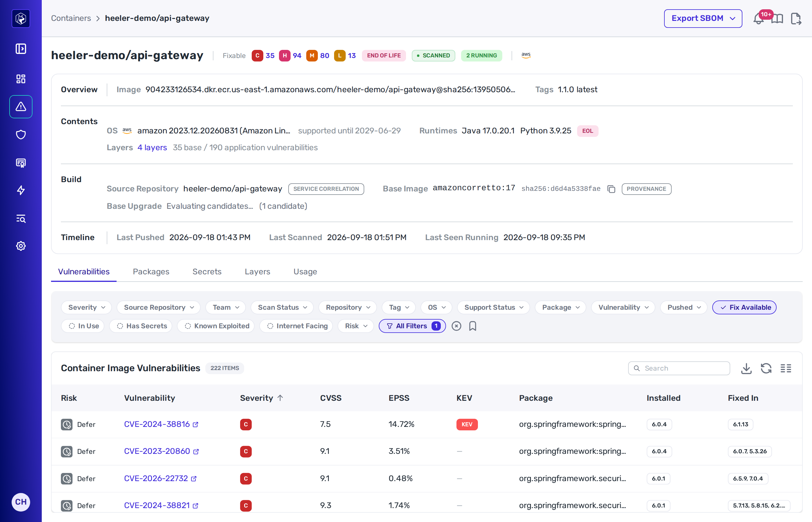812x522 pixels.
Task: Open the settings gear icon in sidebar
Action: coord(21,246)
